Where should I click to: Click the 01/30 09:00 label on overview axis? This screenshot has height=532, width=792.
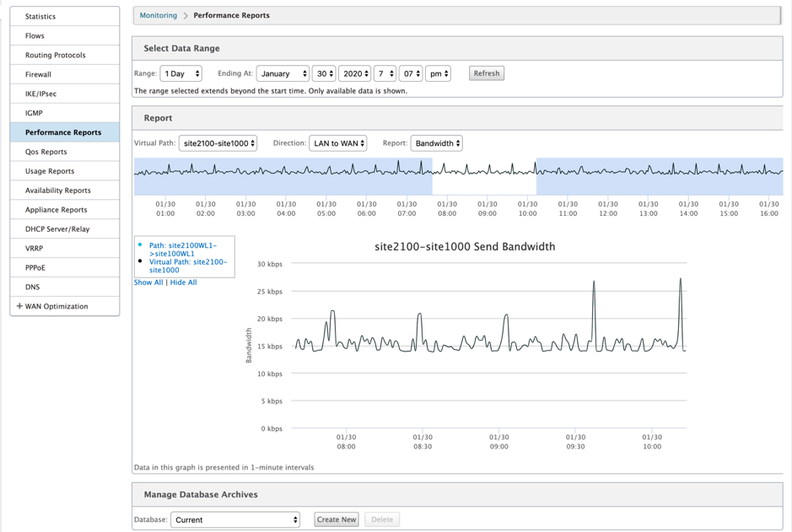click(x=487, y=208)
